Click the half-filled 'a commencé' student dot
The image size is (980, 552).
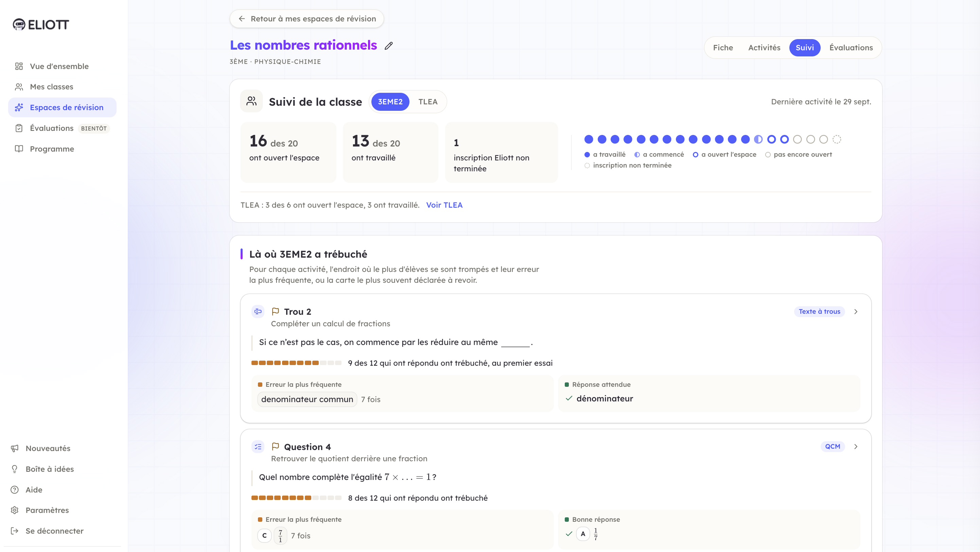(x=758, y=139)
